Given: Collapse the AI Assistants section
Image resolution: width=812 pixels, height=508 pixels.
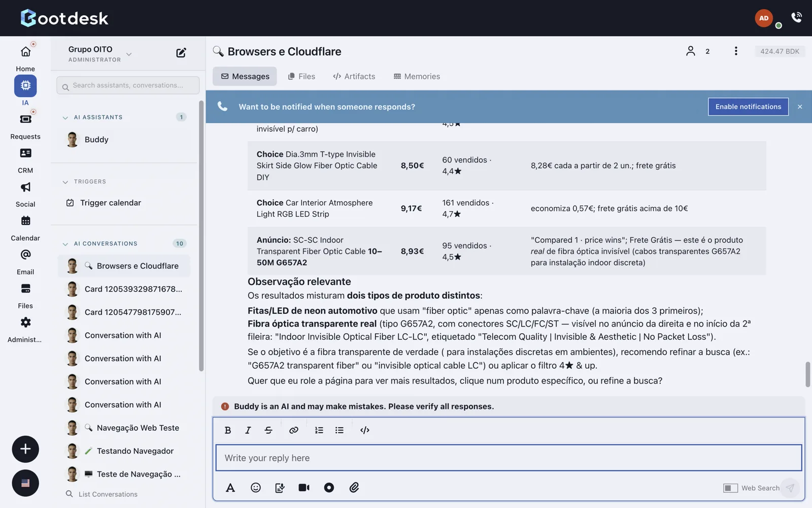Looking at the screenshot, I should point(65,117).
